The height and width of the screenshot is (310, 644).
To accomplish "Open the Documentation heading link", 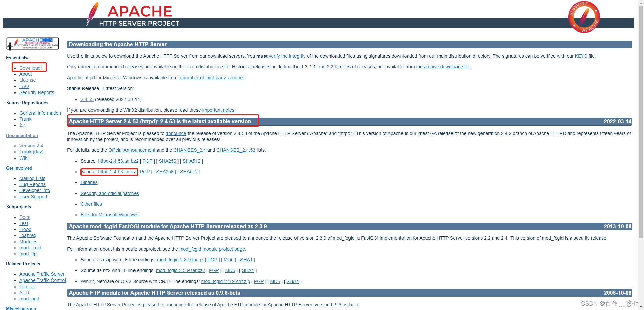I will click(x=22, y=135).
